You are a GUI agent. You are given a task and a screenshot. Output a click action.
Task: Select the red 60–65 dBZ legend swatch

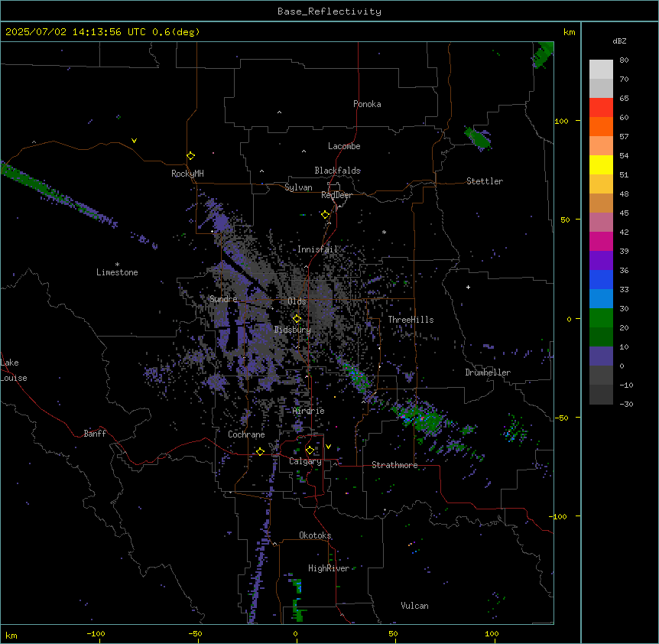coord(601,108)
